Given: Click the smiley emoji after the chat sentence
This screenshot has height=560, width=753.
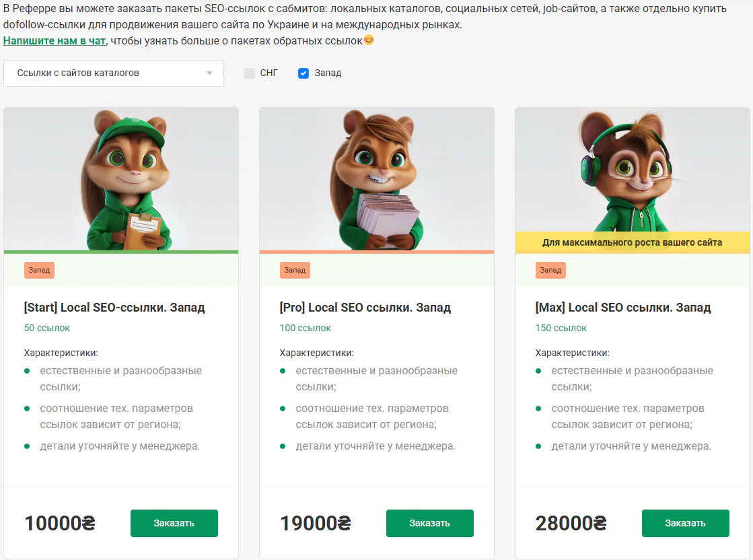Looking at the screenshot, I should click(369, 40).
